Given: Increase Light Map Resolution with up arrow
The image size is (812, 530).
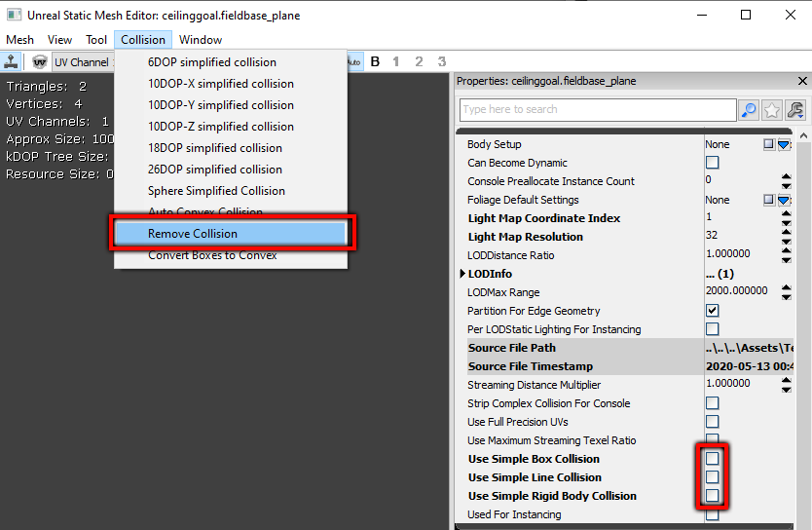Looking at the screenshot, I should 786,233.
